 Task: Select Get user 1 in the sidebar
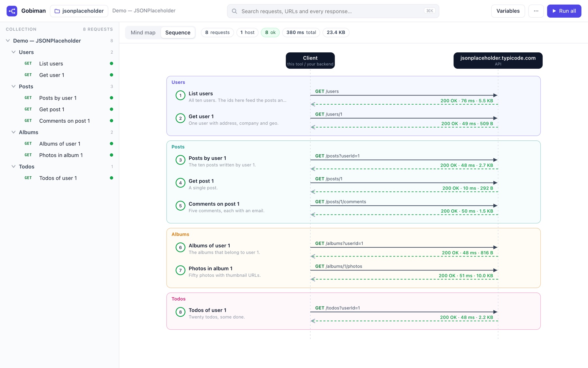coord(59,75)
